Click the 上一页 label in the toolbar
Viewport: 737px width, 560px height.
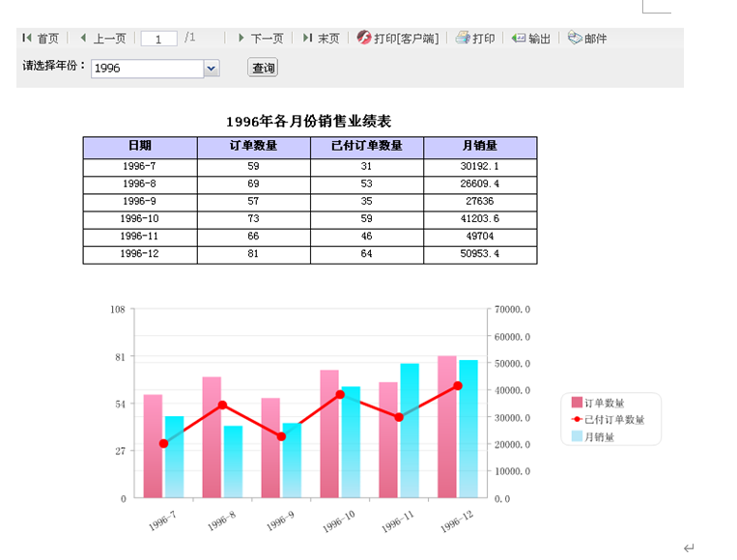click(109, 39)
